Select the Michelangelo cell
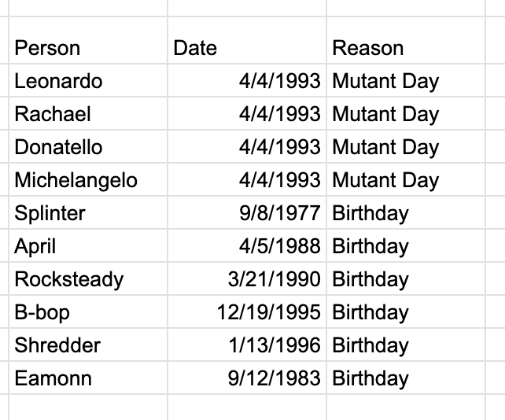The image size is (505, 420). [88, 180]
